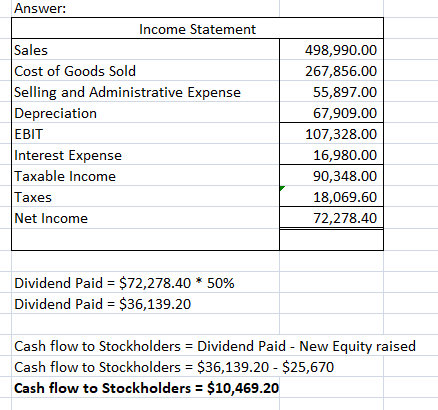Select the '$36,139.20 - $25,670' calculation line
Image resolution: width=438 pixels, height=410 pixels.
174,367
